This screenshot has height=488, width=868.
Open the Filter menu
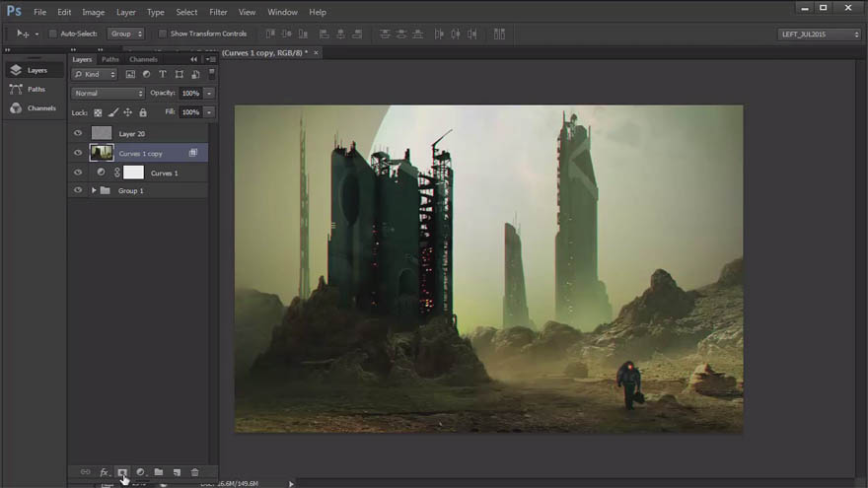tap(218, 12)
